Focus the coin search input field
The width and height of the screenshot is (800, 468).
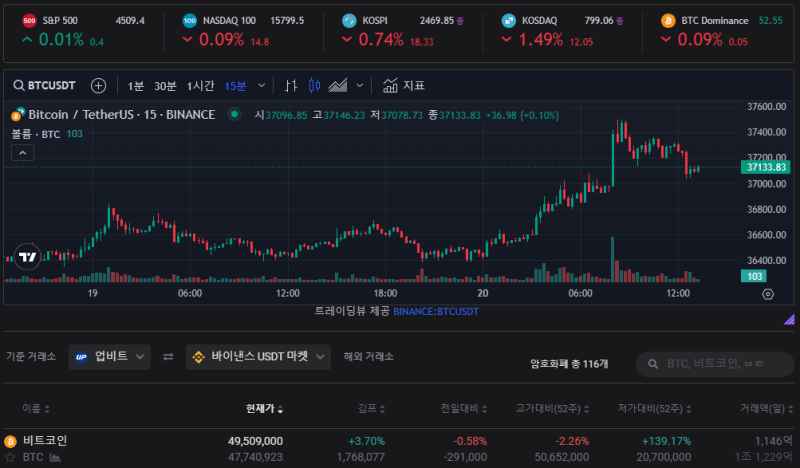click(715, 364)
